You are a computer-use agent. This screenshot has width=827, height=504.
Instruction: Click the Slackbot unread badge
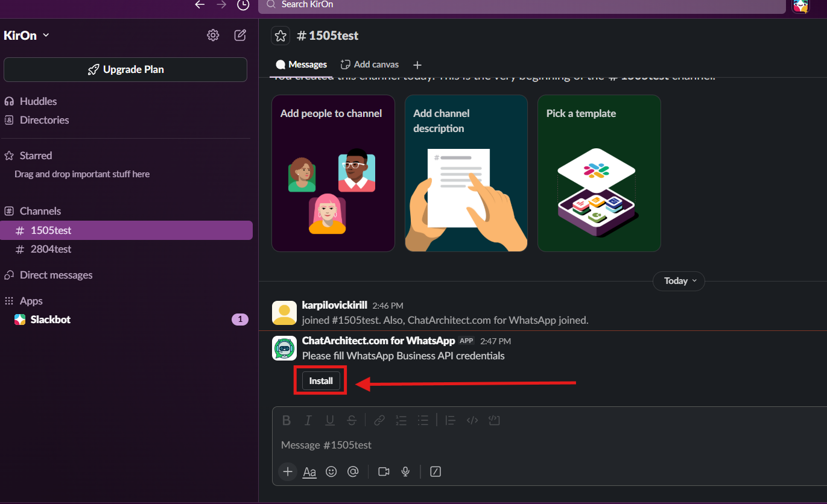click(x=240, y=320)
